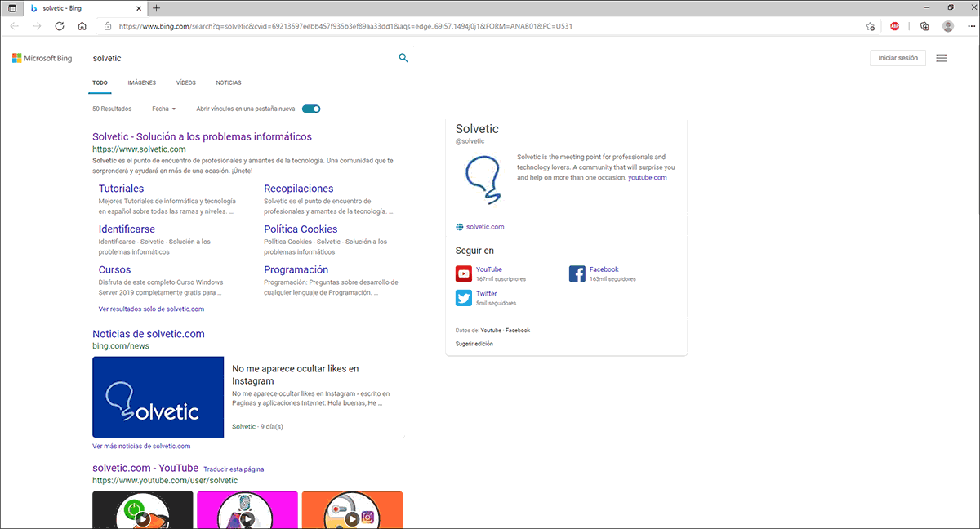Open solvetic.com - YouTube result
The height and width of the screenshot is (529, 980).
[145, 468]
